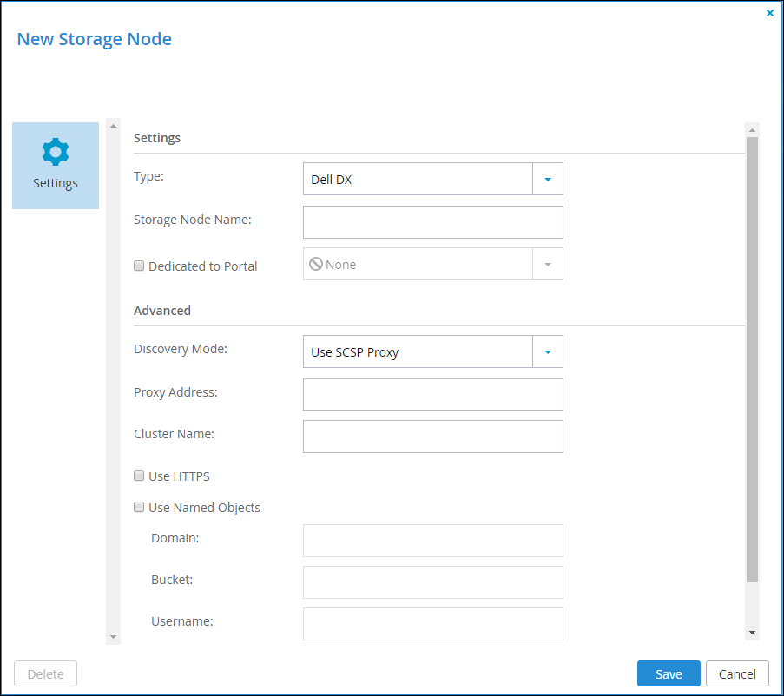Click the right scrollbar down arrow
Viewport: 784px width, 696px height.
pyautogui.click(x=752, y=633)
